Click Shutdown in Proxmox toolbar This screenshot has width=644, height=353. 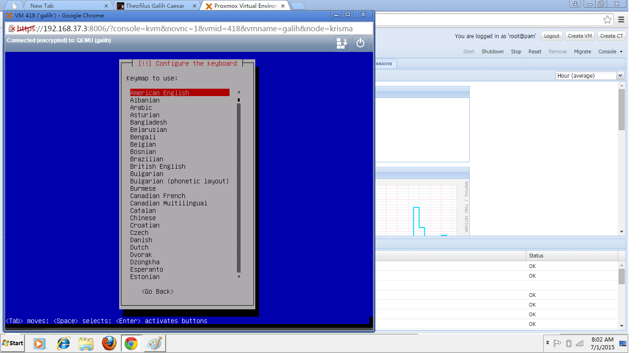pyautogui.click(x=493, y=51)
